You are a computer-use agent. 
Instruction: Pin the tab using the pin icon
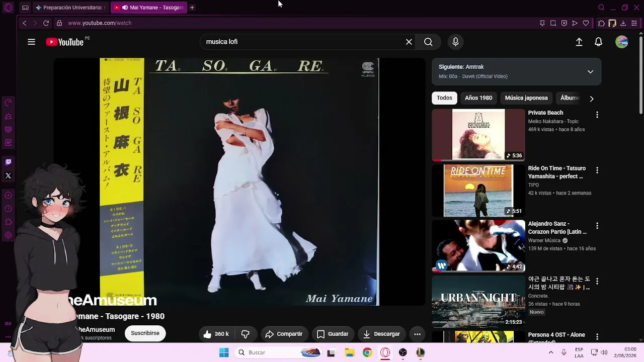tap(542, 23)
